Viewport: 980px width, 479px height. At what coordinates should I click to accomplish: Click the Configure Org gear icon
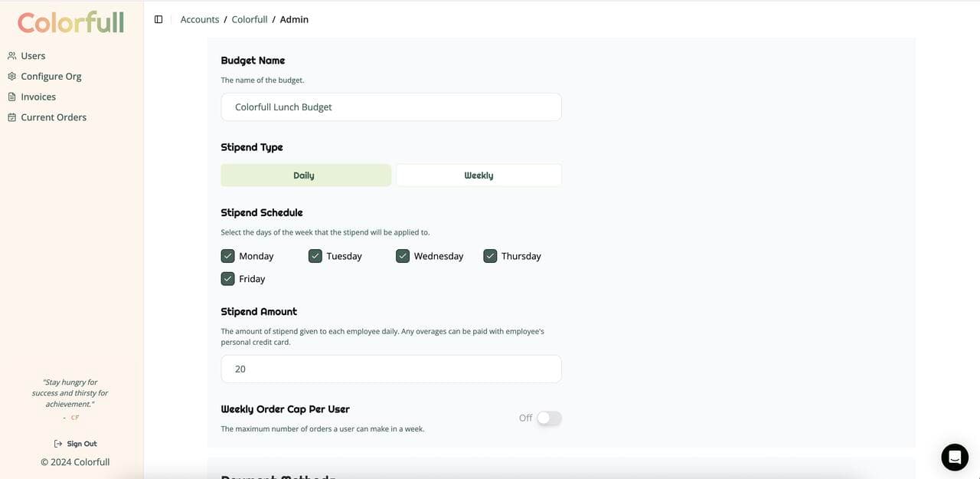[x=11, y=75]
